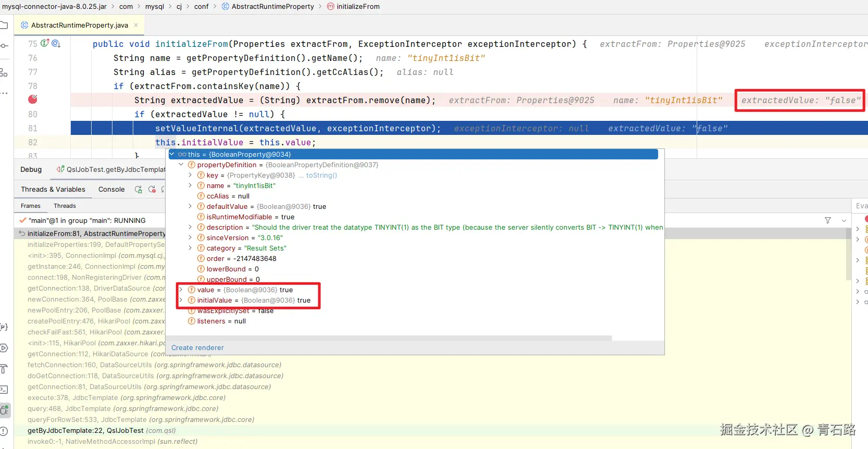Viewport: 868px width, 449px height.
Task: Expand the initialValue node
Action: 181,300
